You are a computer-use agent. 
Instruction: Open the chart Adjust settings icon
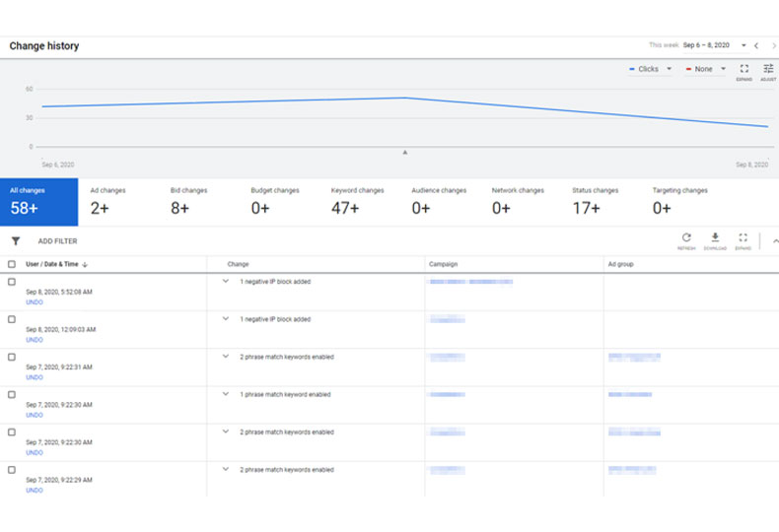click(768, 70)
